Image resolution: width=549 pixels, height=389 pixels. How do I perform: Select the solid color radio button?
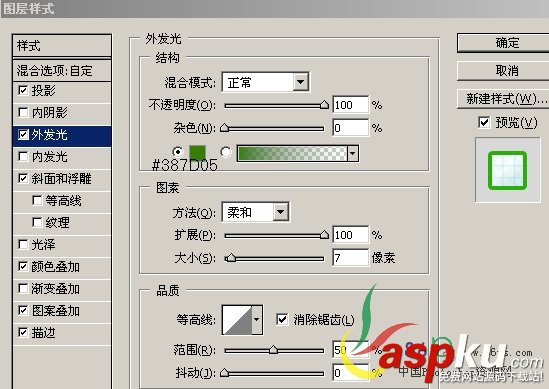point(178,152)
